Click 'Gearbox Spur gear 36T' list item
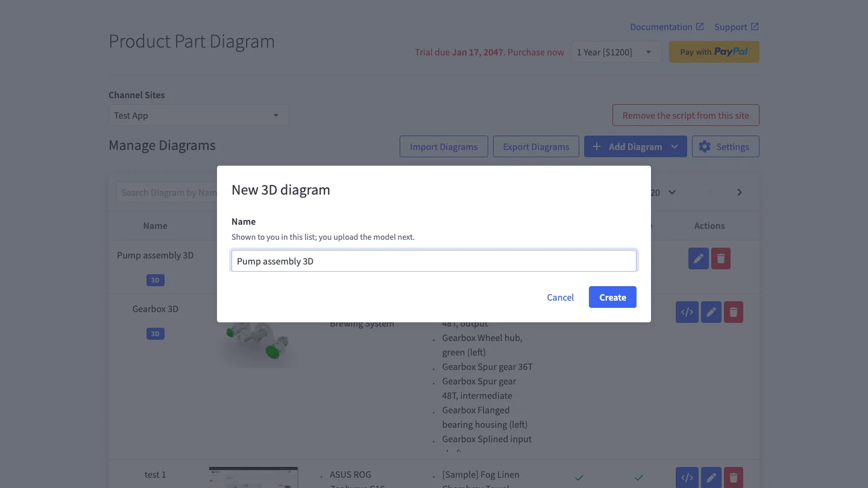Viewport: 868px width, 488px height. [488, 366]
